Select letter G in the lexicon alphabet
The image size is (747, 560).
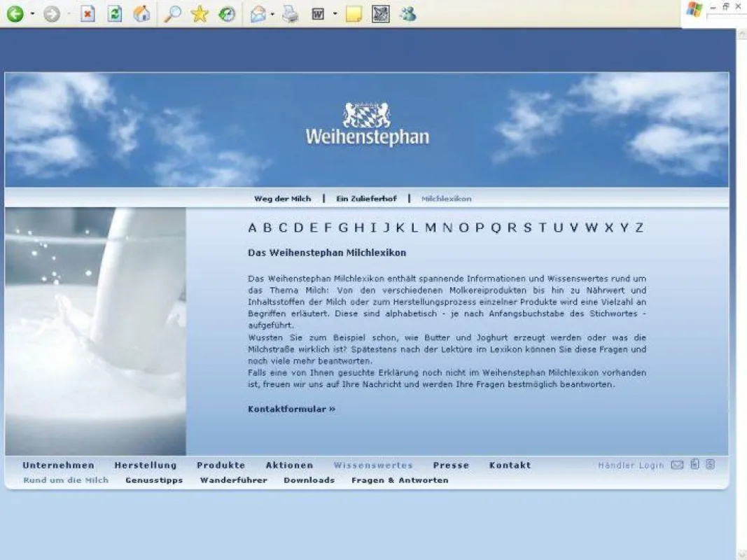343,227
